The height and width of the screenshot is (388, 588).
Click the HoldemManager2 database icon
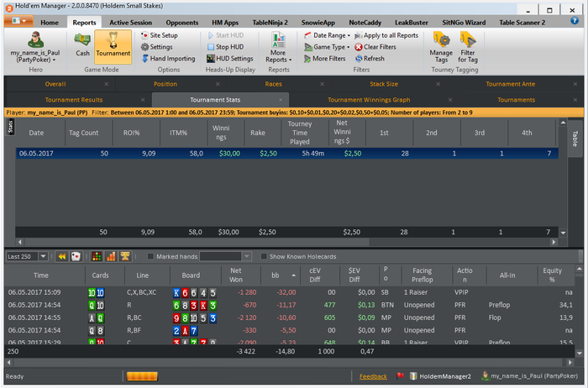pos(413,376)
